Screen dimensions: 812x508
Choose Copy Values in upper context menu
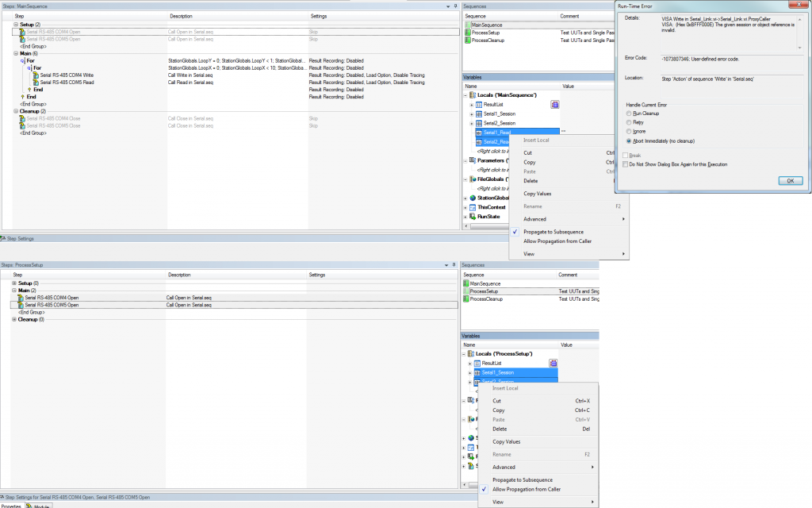(x=538, y=194)
